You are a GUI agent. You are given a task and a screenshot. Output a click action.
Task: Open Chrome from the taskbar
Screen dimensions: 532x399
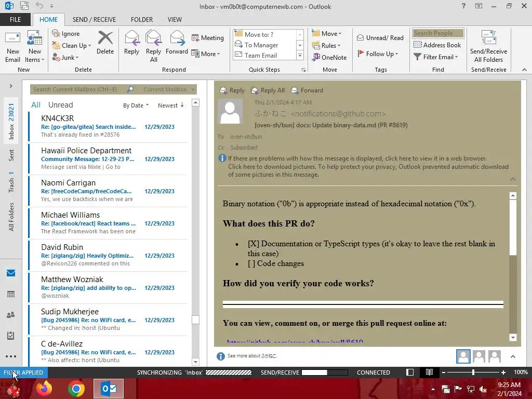76,389
